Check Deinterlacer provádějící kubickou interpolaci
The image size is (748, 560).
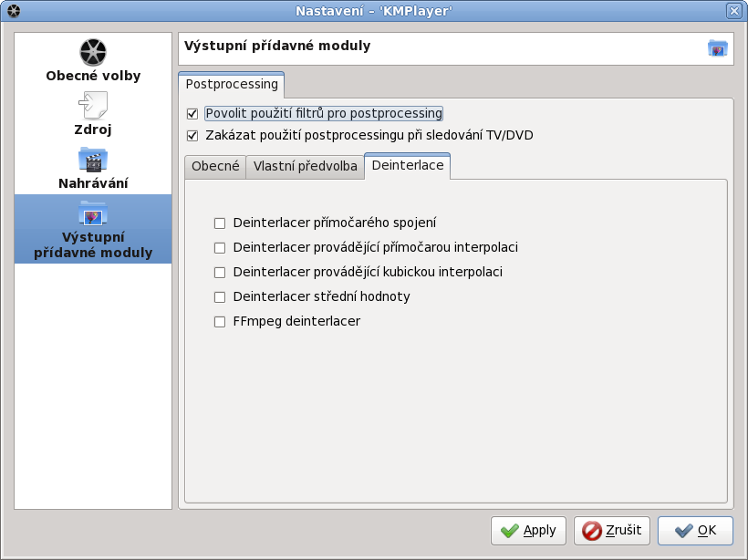(220, 272)
